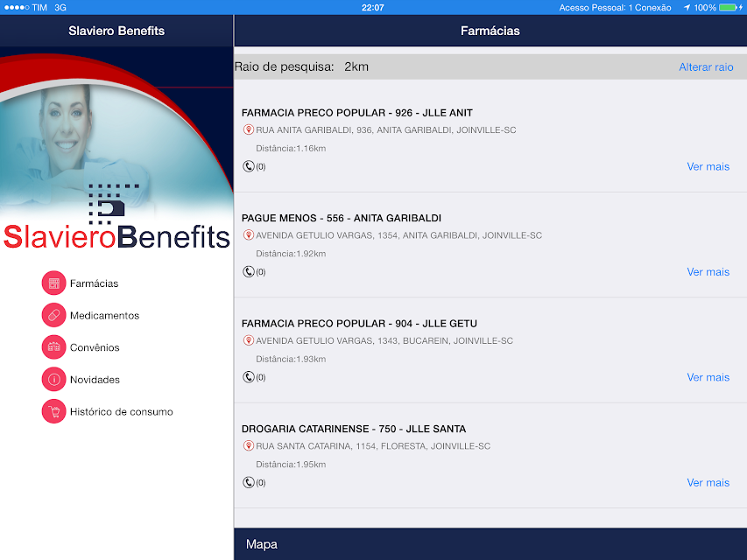Click the Distância:1.93km text
The height and width of the screenshot is (560, 747).
pyautogui.click(x=291, y=359)
